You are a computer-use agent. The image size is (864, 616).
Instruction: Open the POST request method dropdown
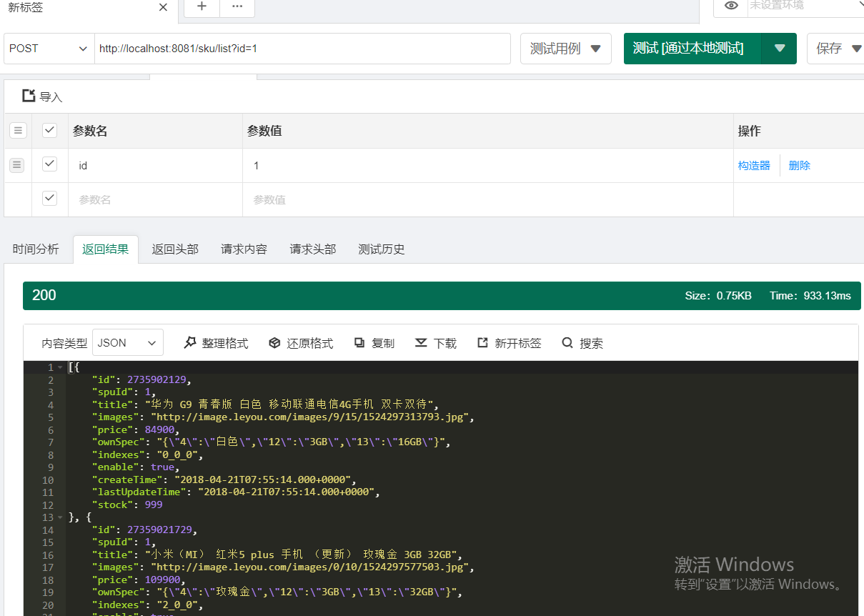[x=49, y=48]
